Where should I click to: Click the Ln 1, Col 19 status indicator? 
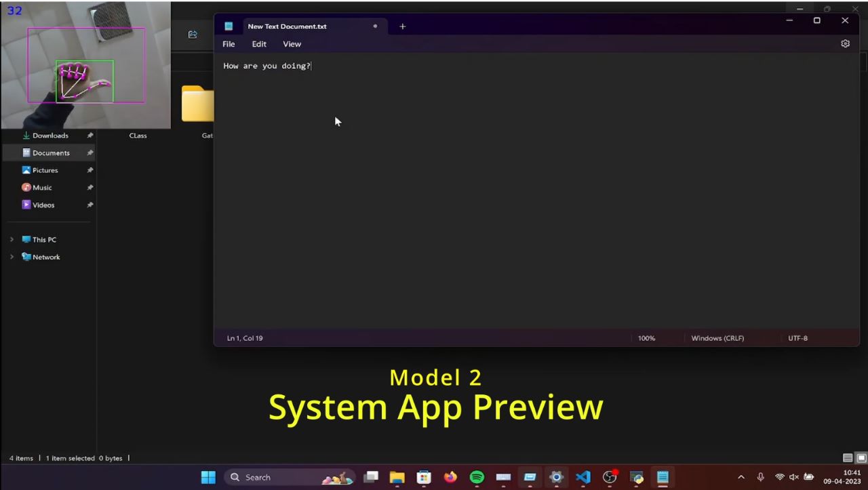coord(245,338)
